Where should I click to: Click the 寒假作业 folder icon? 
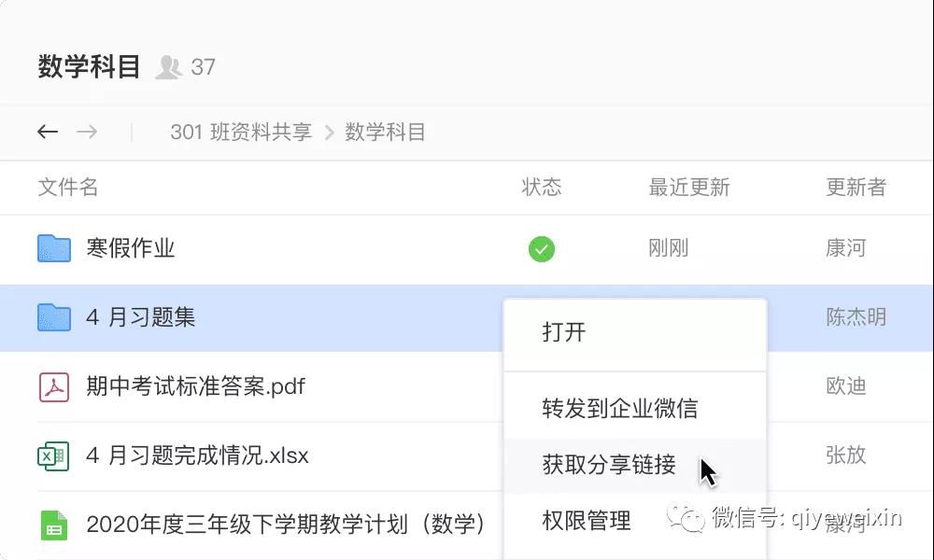(54, 248)
